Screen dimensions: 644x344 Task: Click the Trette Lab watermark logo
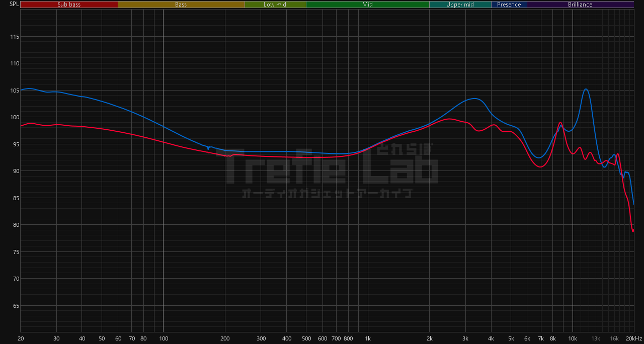[x=327, y=166]
